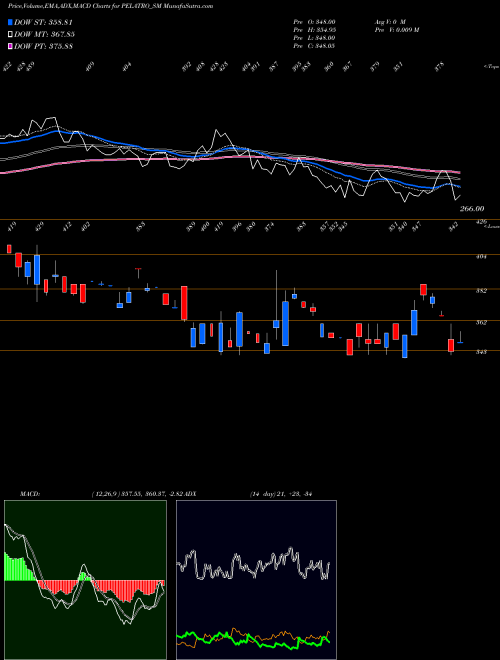Click the magenta DOW PT legend swatch
Viewport: 500px width, 660px height.
click(10, 46)
